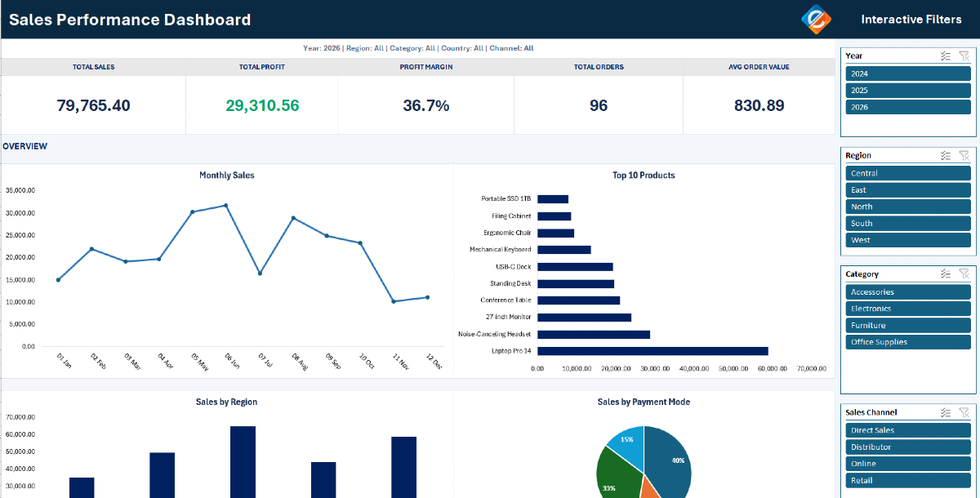Click the Profit Margin value 36.7%
The height and width of the screenshot is (498, 980).
[426, 105]
